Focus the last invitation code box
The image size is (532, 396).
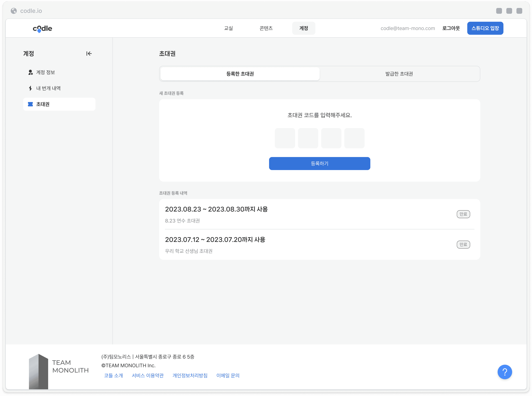click(354, 138)
